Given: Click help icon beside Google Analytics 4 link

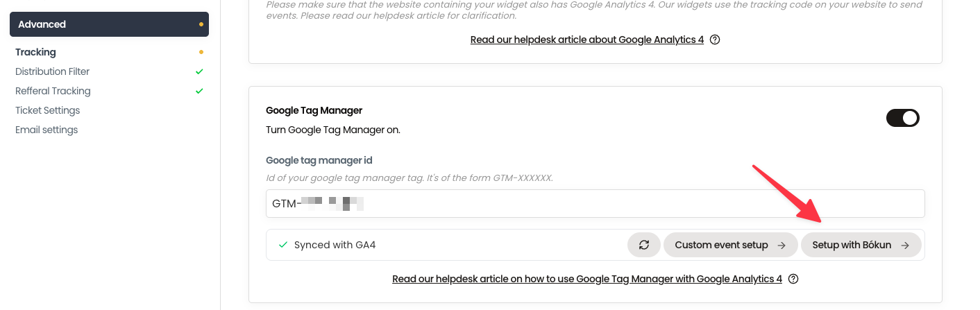Looking at the screenshot, I should 715,40.
